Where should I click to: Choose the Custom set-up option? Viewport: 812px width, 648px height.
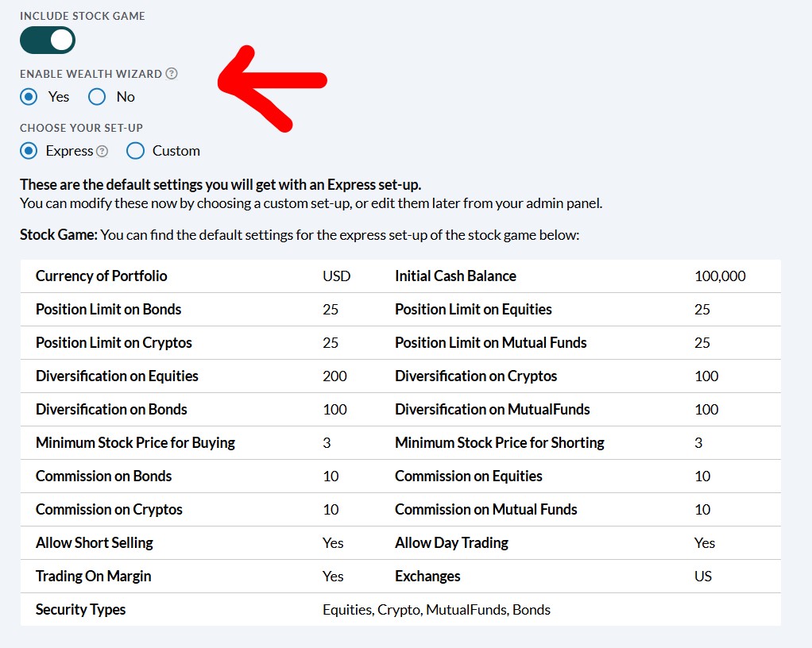click(136, 151)
